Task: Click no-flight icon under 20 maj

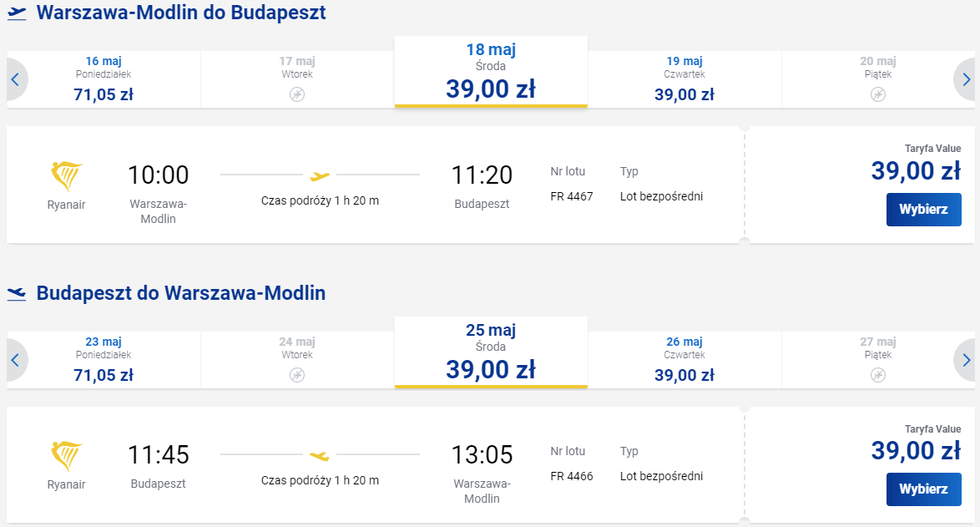Action: 878,94
